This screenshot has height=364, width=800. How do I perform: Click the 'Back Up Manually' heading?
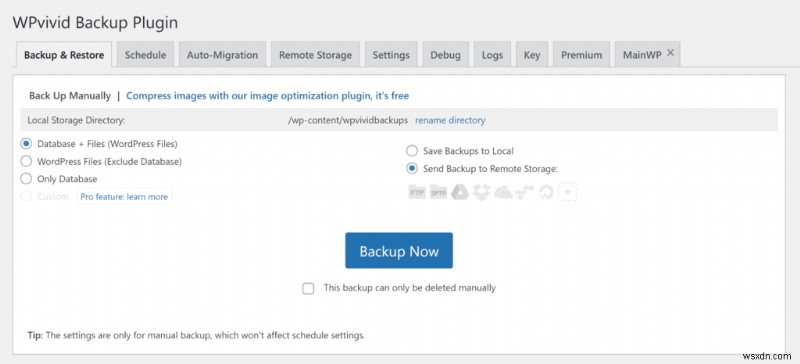(x=70, y=95)
